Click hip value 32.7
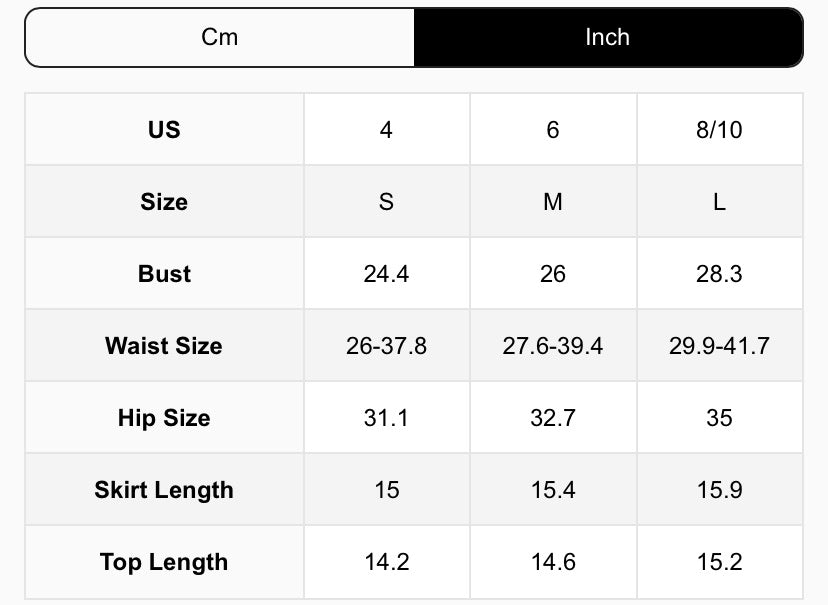 [x=552, y=418]
